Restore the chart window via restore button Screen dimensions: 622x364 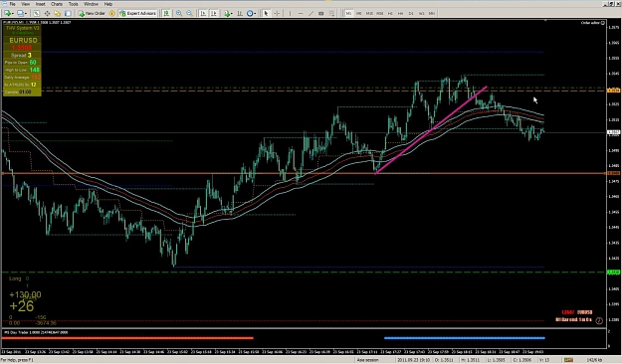coord(611,4)
